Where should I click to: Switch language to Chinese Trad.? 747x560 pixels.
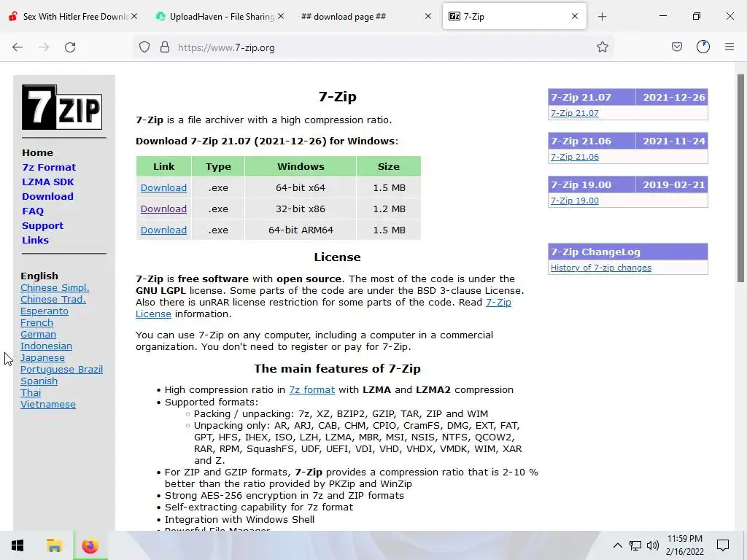[x=53, y=300]
